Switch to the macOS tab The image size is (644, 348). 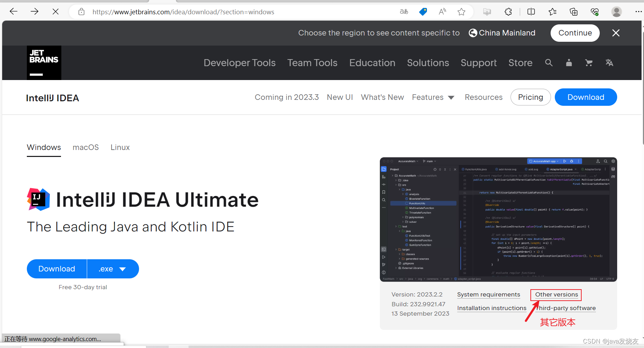[86, 148]
